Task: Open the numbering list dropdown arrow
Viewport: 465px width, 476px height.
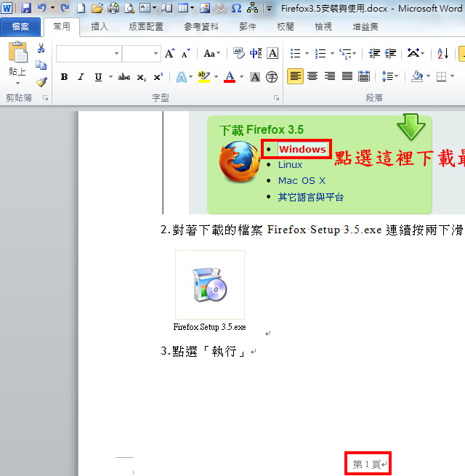Action: [x=332, y=54]
